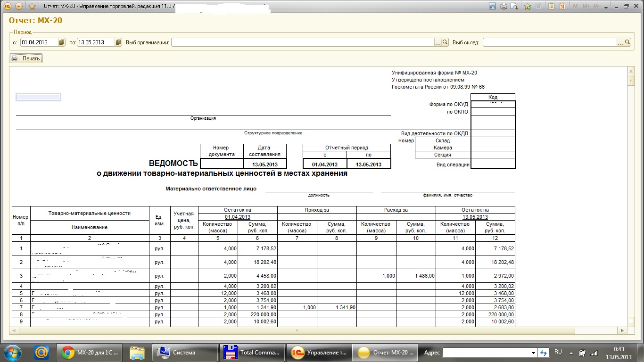Open Windows Explorer from the taskbar
This screenshot has width=644, height=362.
(x=137, y=353)
